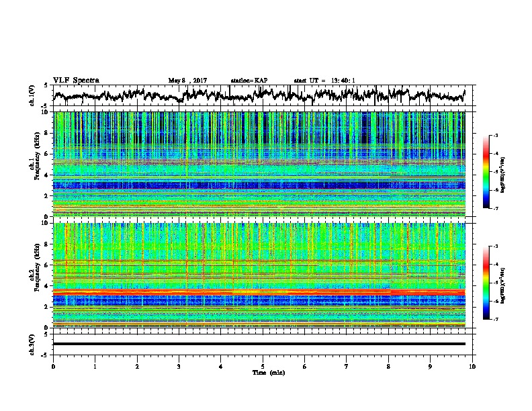Click the ch.1 spectrogram color scale bar
The image size is (532, 411).
[486, 172]
